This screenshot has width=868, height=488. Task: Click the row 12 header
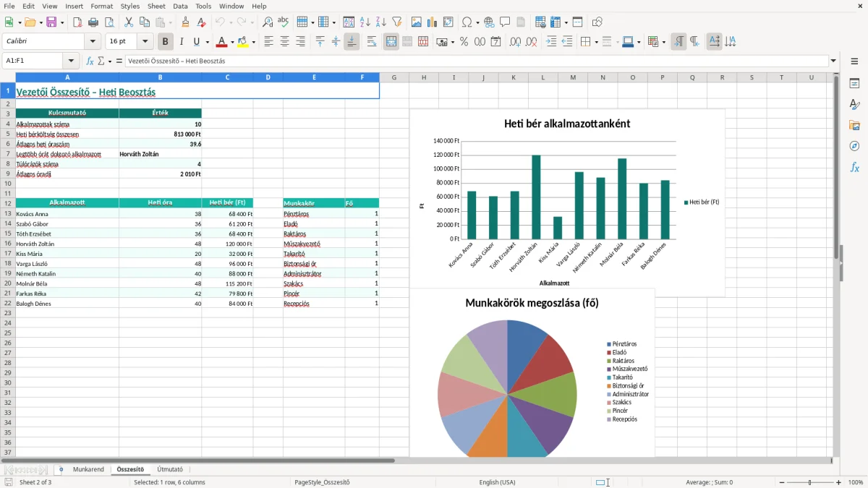pyautogui.click(x=8, y=203)
